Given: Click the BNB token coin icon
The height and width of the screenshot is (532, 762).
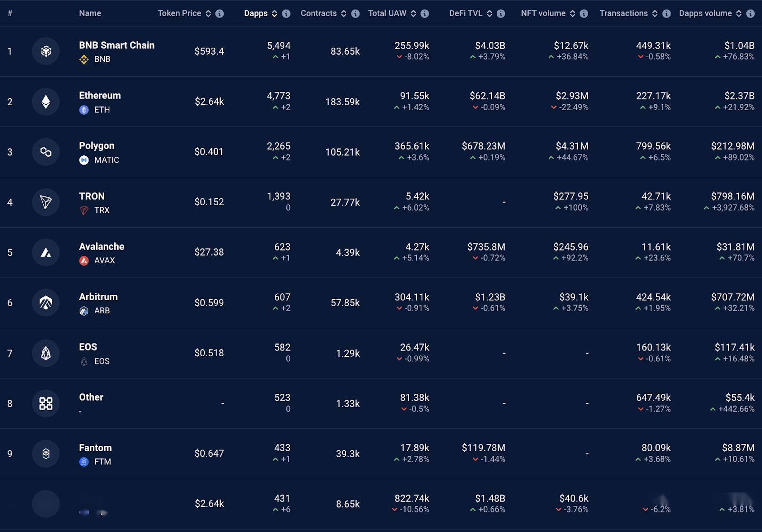Looking at the screenshot, I should click(x=84, y=59).
